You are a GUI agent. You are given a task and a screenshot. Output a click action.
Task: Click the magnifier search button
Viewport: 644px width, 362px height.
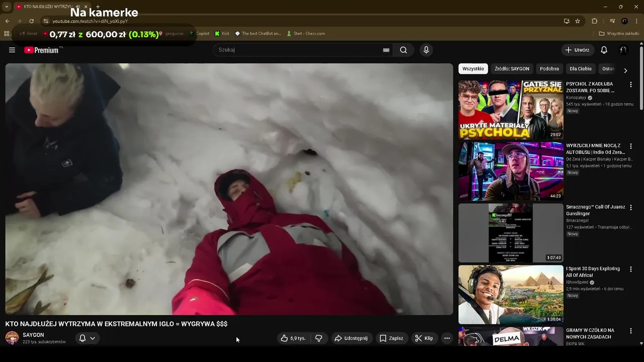pos(404,50)
